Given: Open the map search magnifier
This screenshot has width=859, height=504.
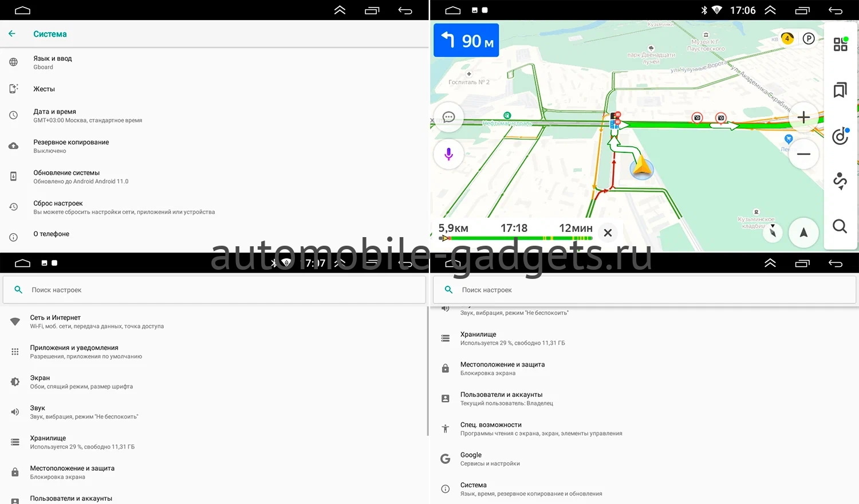Looking at the screenshot, I should pos(840,226).
